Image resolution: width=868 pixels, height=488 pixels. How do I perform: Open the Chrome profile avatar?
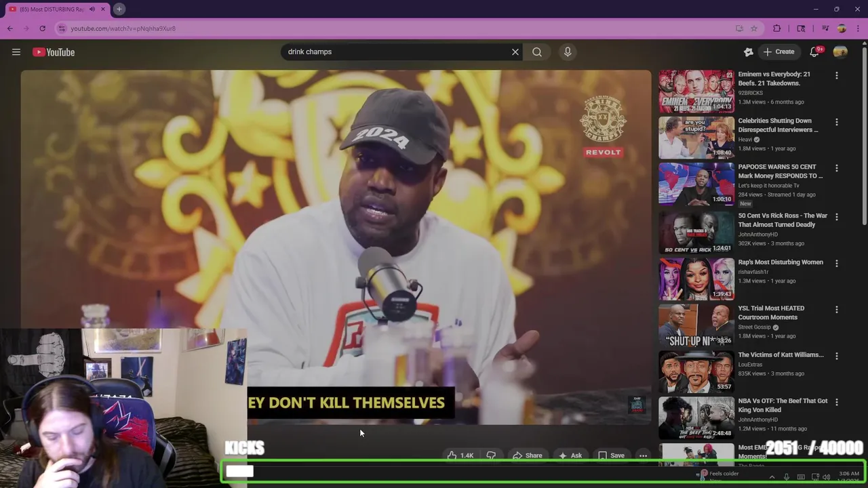pyautogui.click(x=842, y=28)
